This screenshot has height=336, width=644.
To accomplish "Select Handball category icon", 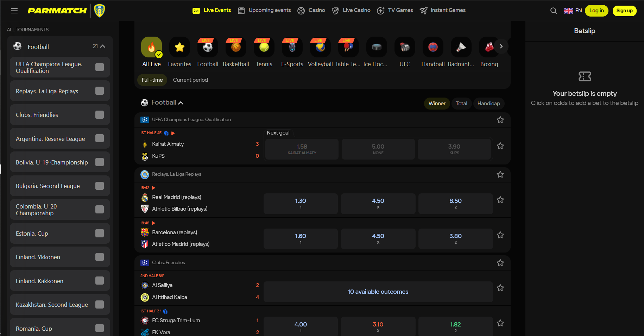I will click(433, 47).
